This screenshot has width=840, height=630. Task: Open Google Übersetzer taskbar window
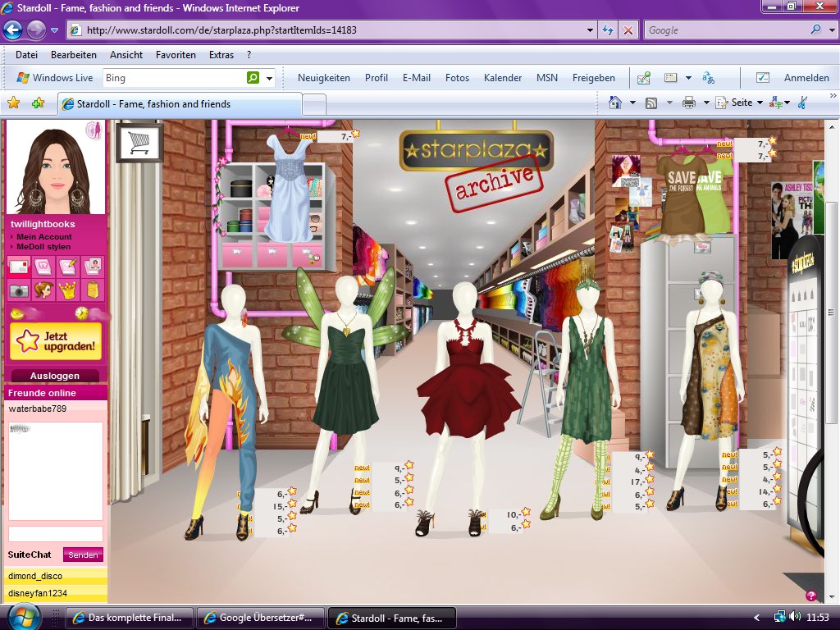(x=262, y=618)
